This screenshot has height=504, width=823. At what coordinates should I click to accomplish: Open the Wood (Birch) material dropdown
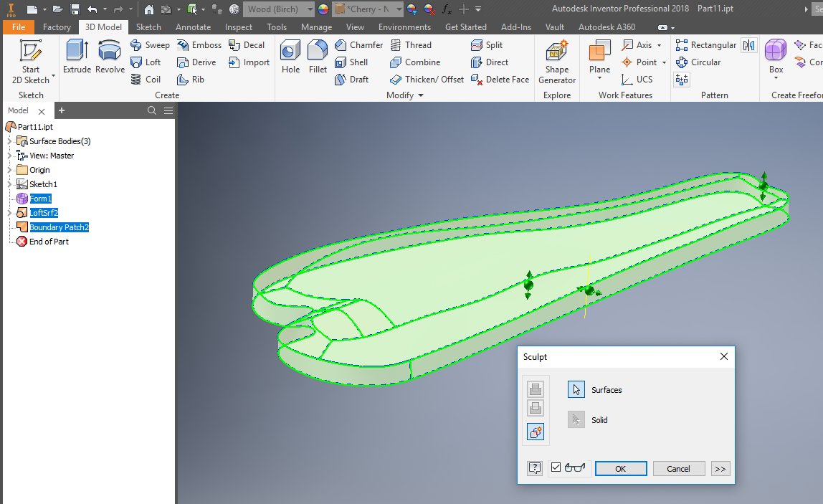[310, 9]
